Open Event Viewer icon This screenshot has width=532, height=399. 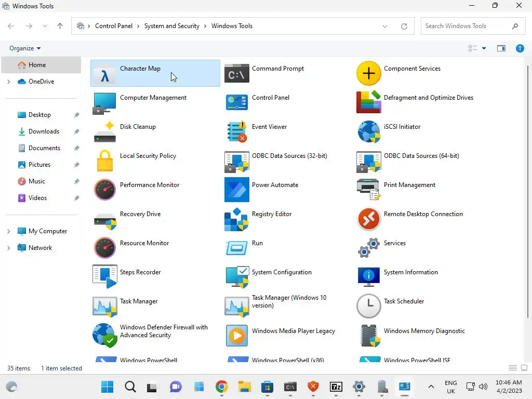[236, 131]
